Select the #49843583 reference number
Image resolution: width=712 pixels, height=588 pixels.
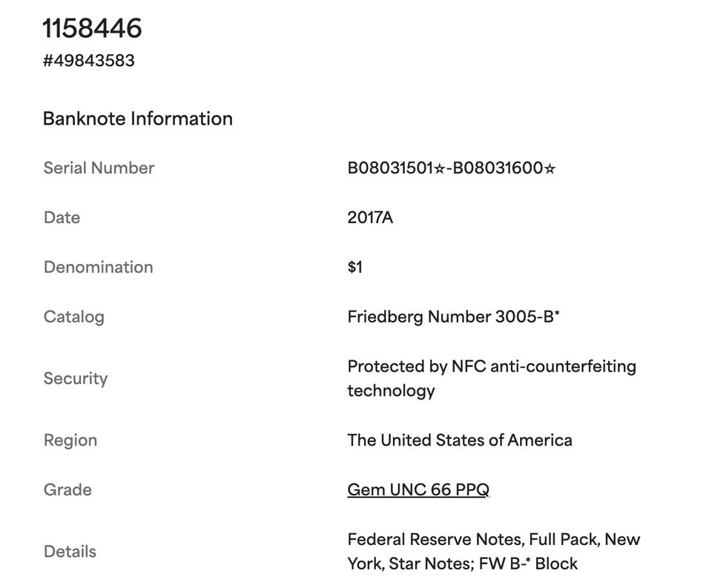pyautogui.click(x=89, y=60)
